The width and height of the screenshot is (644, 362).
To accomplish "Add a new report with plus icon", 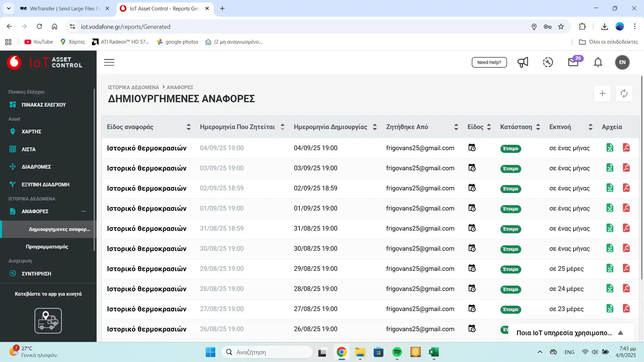I will (602, 94).
